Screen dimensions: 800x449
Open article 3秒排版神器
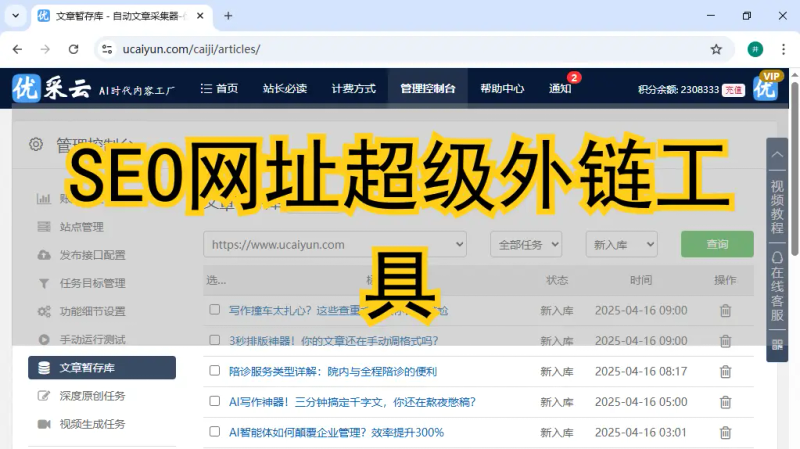point(333,341)
